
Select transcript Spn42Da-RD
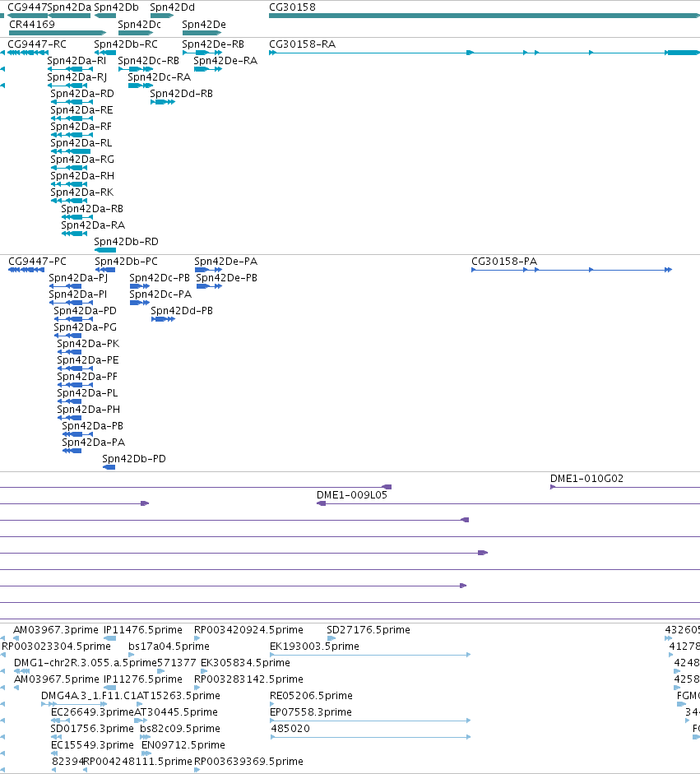pyautogui.click(x=82, y=93)
